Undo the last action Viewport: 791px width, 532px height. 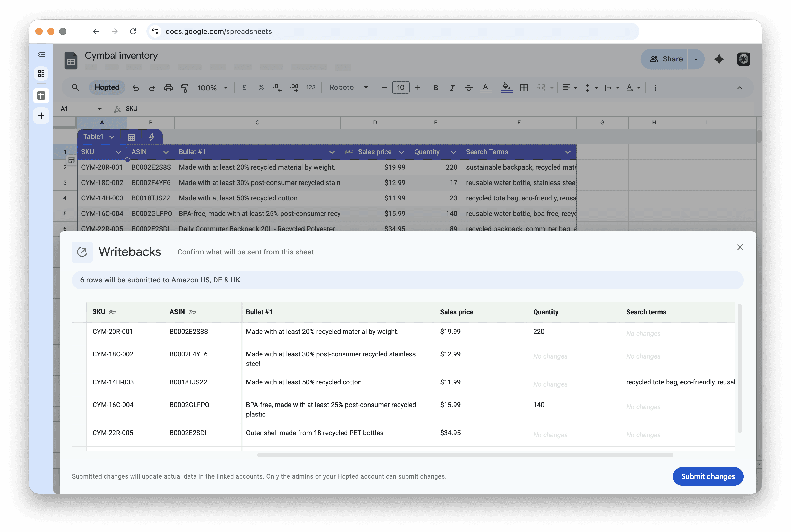pos(136,88)
